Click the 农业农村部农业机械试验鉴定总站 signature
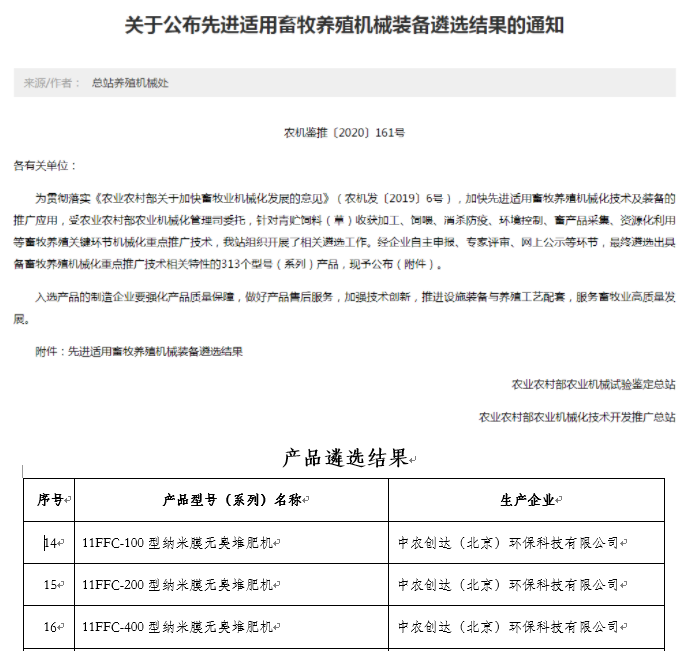 tap(592, 384)
